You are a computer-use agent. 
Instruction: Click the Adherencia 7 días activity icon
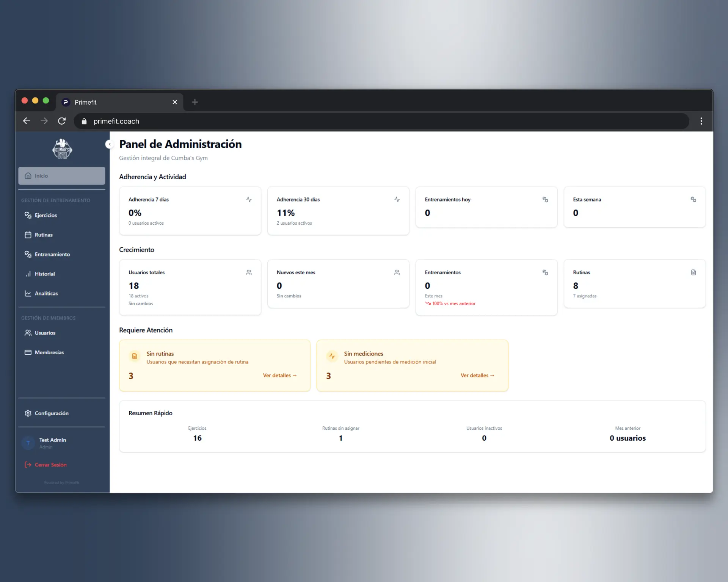(249, 199)
